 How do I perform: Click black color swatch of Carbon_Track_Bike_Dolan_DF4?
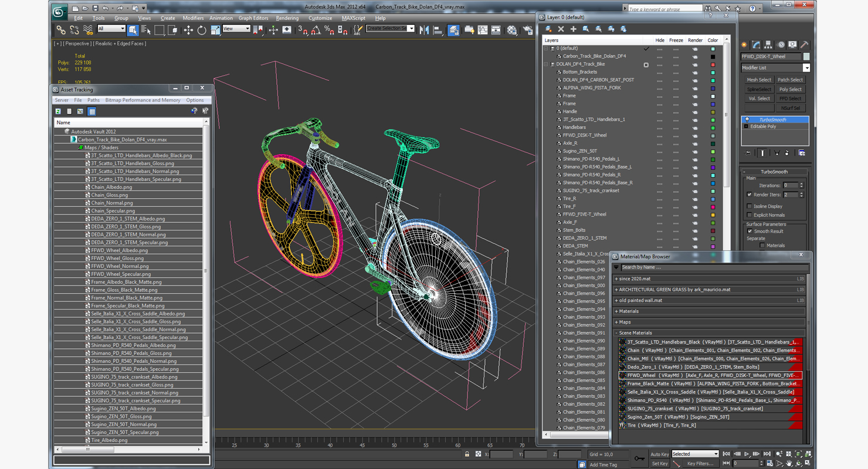pos(713,56)
